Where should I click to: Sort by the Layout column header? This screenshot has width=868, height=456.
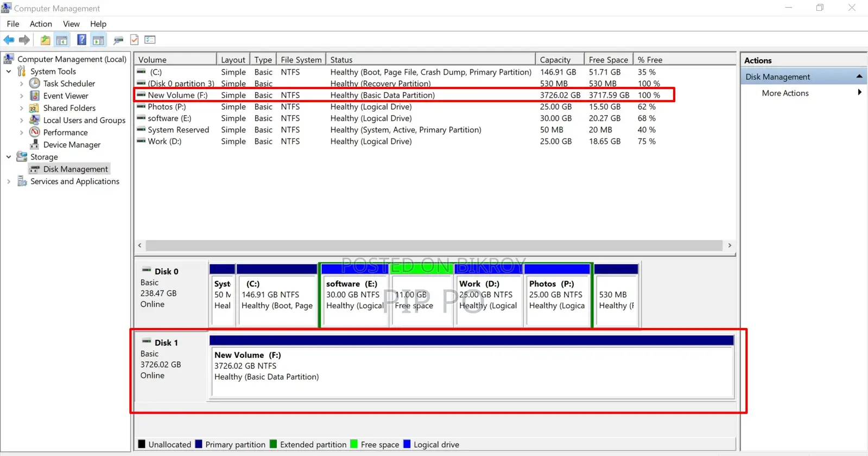[x=233, y=60]
